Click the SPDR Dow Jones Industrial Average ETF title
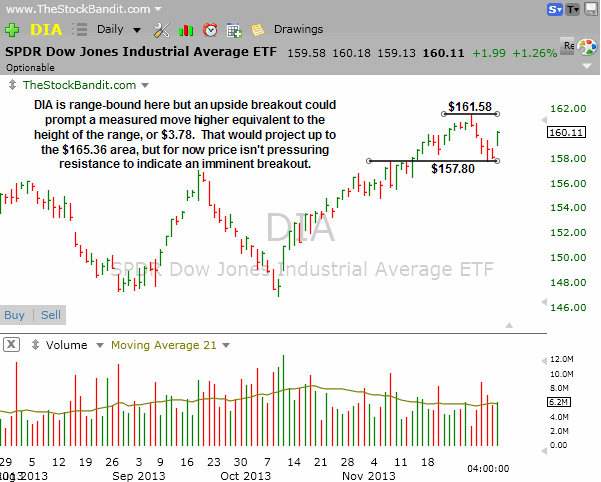 (141, 52)
